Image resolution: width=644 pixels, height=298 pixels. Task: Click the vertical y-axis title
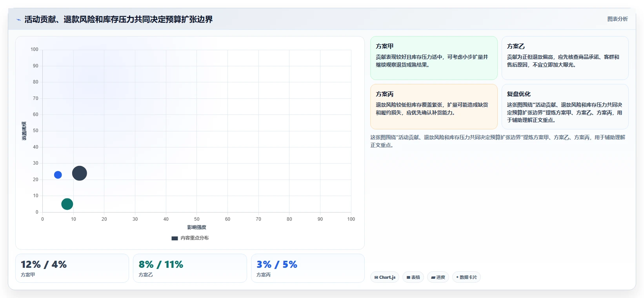(24, 131)
